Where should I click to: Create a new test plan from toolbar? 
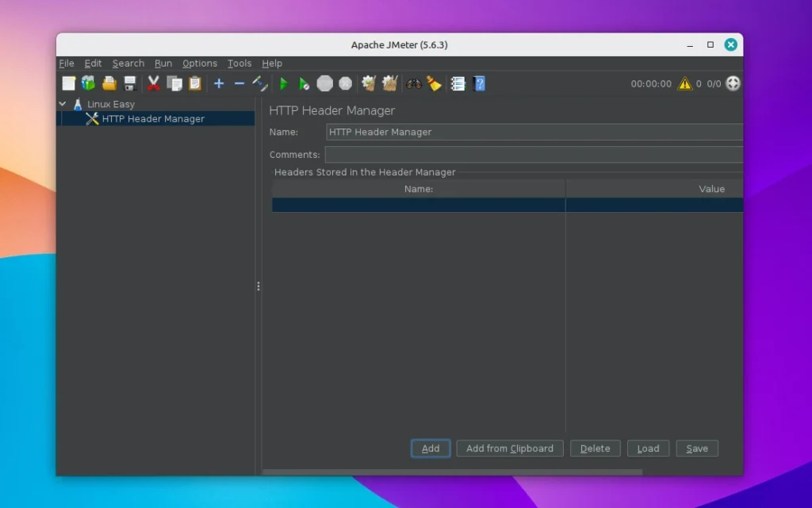(68, 83)
